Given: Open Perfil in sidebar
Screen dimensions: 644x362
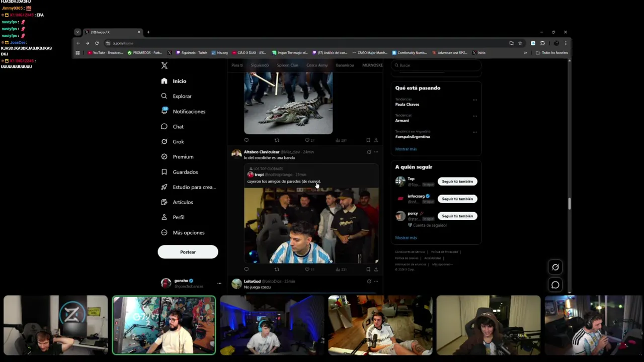Looking at the screenshot, I should click(173, 217).
